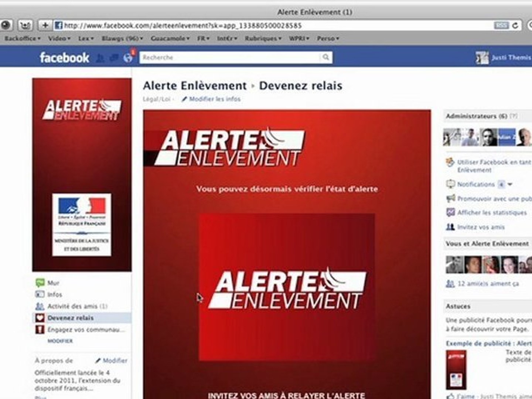Click Notifications link in admin panel

(476, 184)
